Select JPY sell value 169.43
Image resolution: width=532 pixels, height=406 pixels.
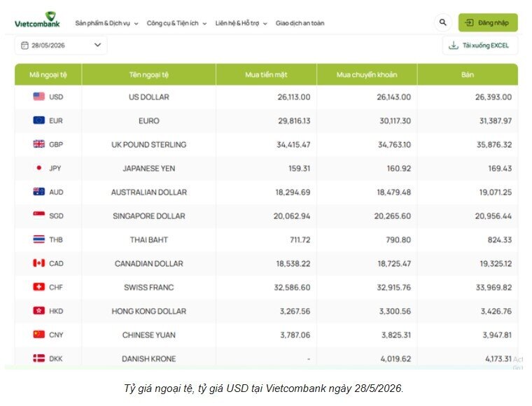[x=500, y=169]
